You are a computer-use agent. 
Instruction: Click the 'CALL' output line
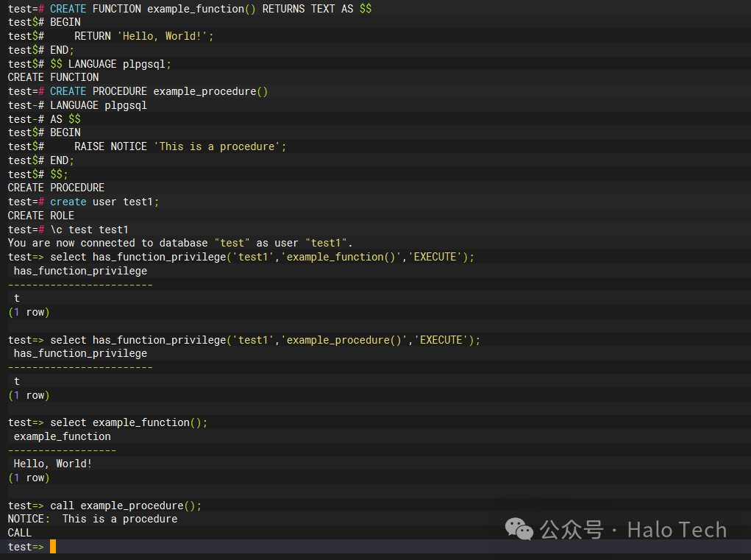pos(20,533)
